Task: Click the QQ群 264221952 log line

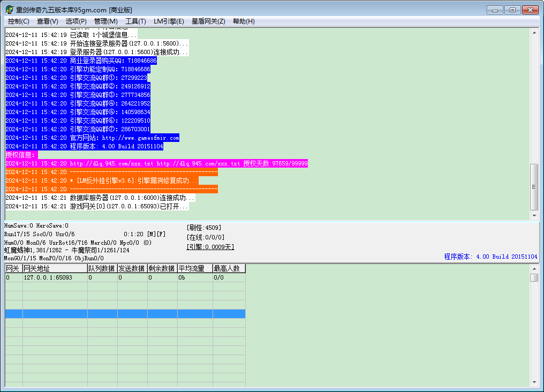Action: point(78,103)
